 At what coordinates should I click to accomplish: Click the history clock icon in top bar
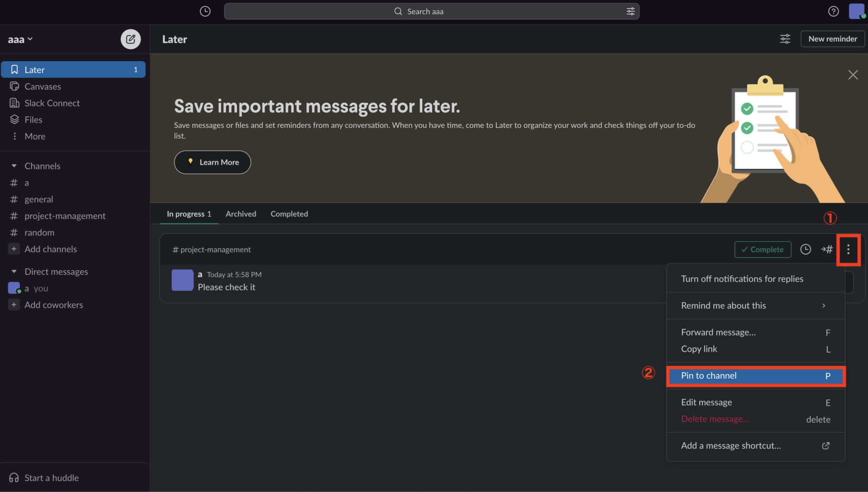[x=204, y=11]
